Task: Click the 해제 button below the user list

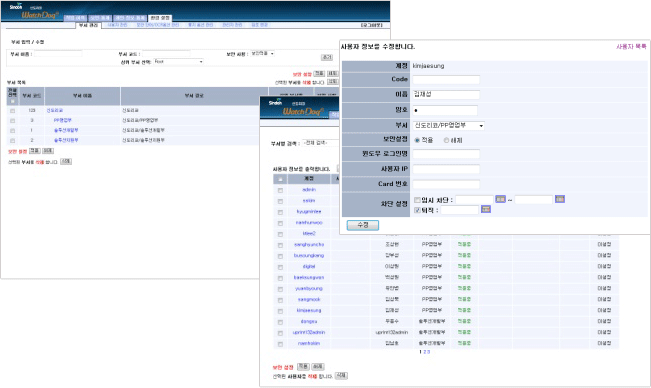Action: tap(318, 367)
